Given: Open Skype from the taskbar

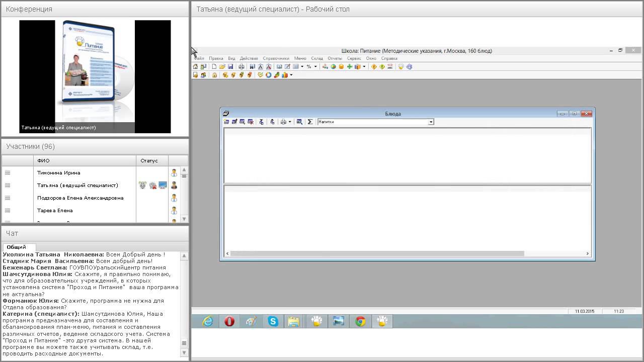Looking at the screenshot, I should coord(273,321).
